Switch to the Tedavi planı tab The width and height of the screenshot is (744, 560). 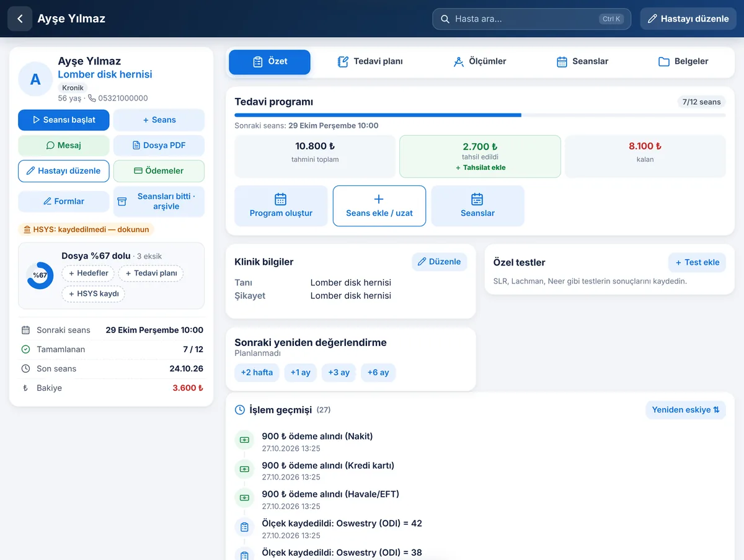point(370,61)
